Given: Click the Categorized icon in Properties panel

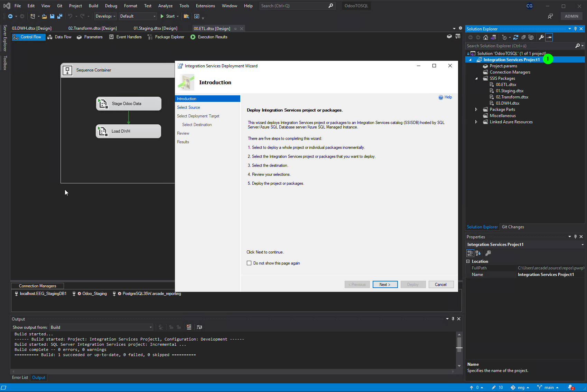Looking at the screenshot, I should pos(470,253).
